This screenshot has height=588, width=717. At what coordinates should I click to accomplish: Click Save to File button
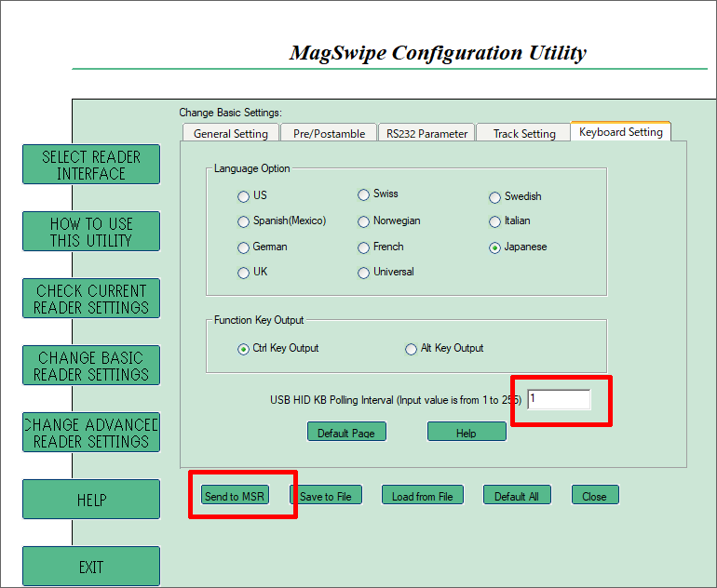[326, 495]
